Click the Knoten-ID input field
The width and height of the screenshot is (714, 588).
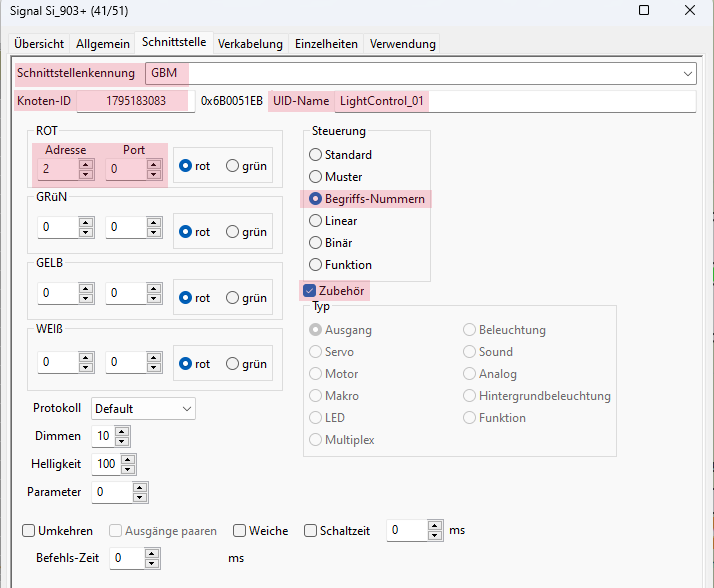[135, 101]
